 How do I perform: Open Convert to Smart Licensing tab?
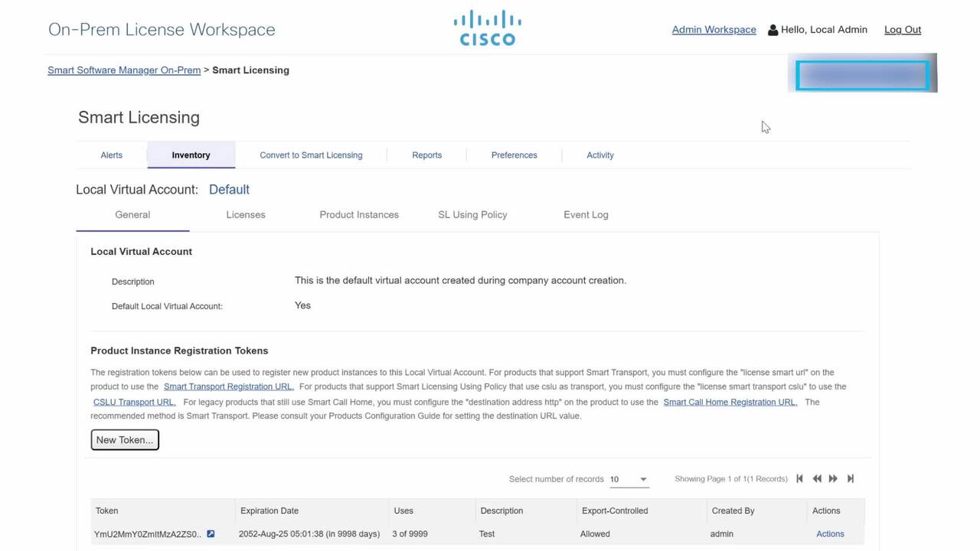pyautogui.click(x=311, y=155)
